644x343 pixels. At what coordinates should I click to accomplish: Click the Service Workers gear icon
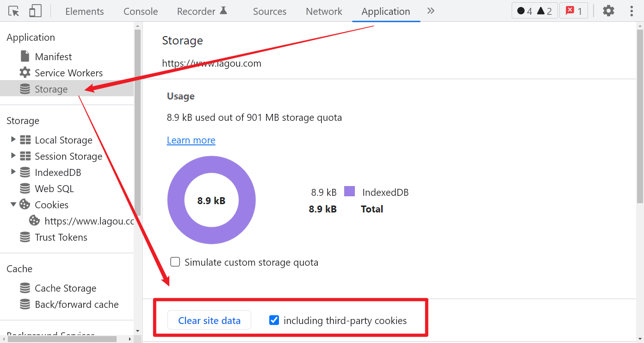(x=25, y=73)
